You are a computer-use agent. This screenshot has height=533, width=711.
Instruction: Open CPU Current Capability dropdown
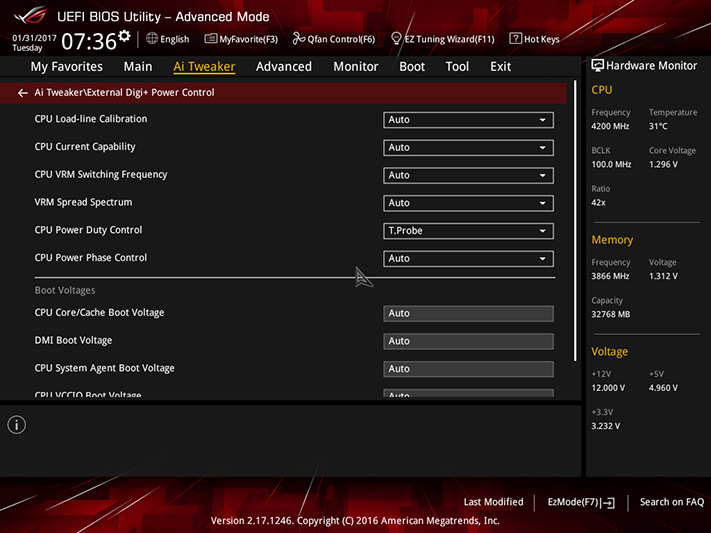[x=468, y=147]
